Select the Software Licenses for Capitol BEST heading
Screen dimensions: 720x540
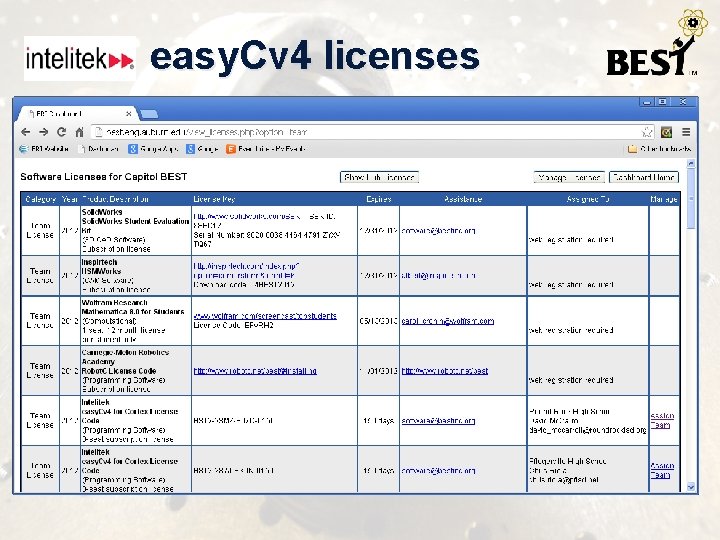[104, 177]
